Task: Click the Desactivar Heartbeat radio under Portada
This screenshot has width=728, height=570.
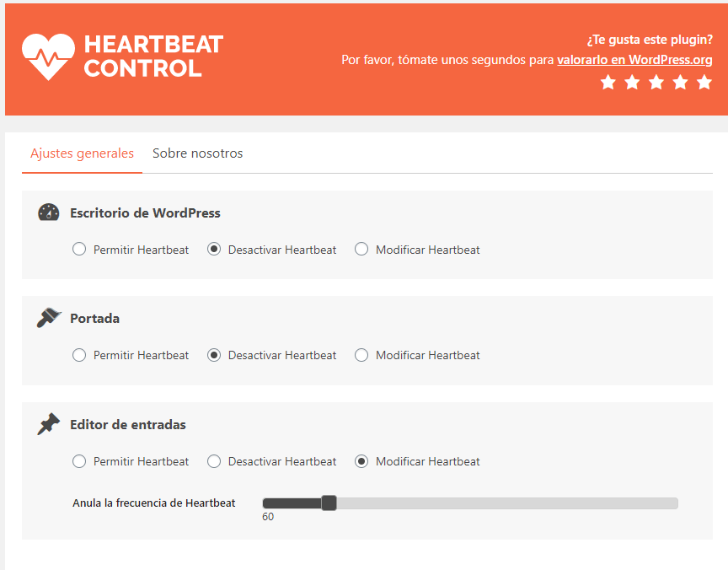Action: tap(214, 355)
